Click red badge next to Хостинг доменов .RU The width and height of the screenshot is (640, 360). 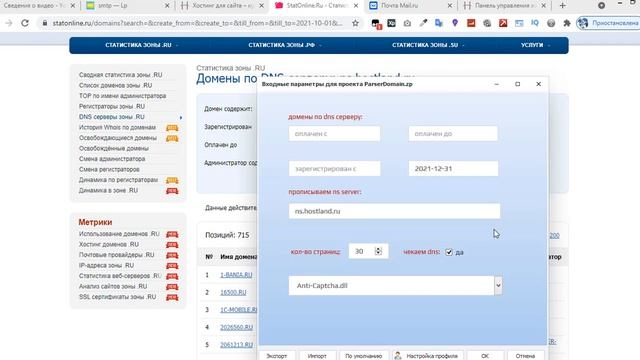click(172, 245)
